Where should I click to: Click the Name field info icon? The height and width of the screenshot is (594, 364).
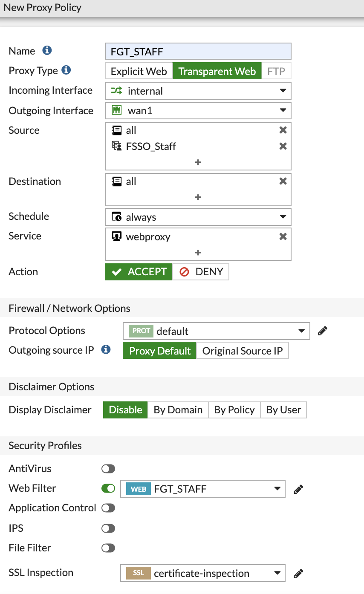(47, 50)
